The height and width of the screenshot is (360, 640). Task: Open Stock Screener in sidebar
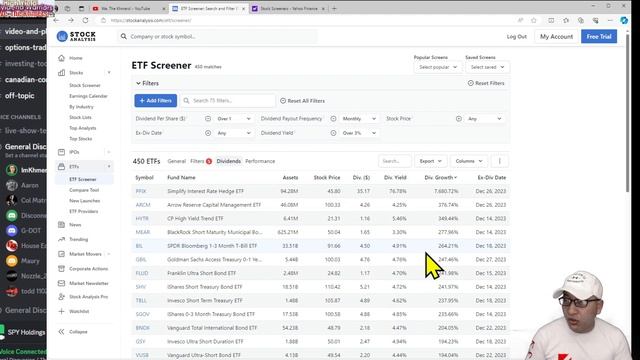84,85
